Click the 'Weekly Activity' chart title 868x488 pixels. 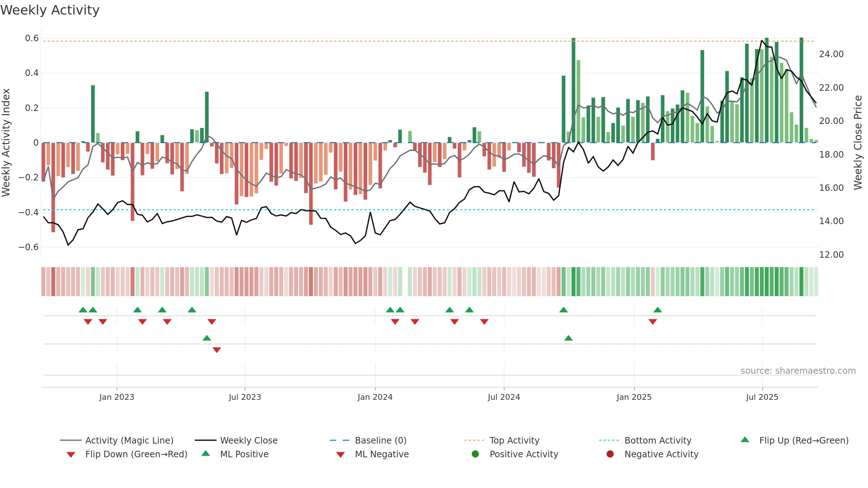(x=50, y=10)
